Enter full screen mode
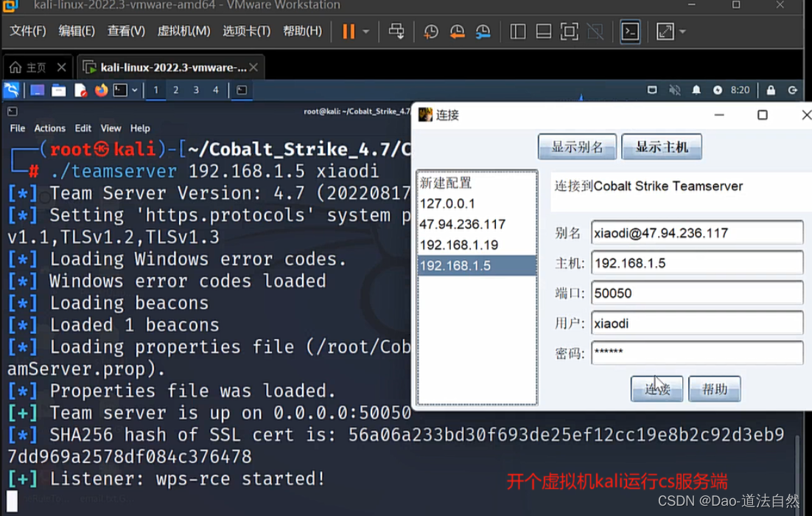 (x=569, y=32)
